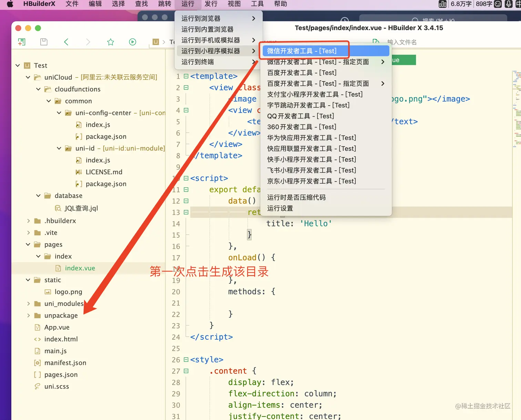Collapse the uni-id folder
Screen dimensions: 521x420
59,148
